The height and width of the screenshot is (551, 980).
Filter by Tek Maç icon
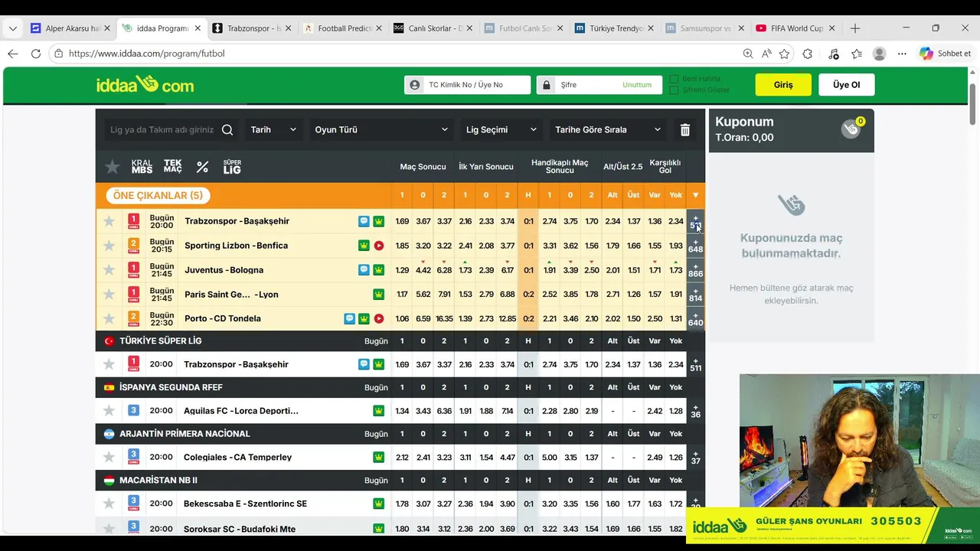pos(173,167)
